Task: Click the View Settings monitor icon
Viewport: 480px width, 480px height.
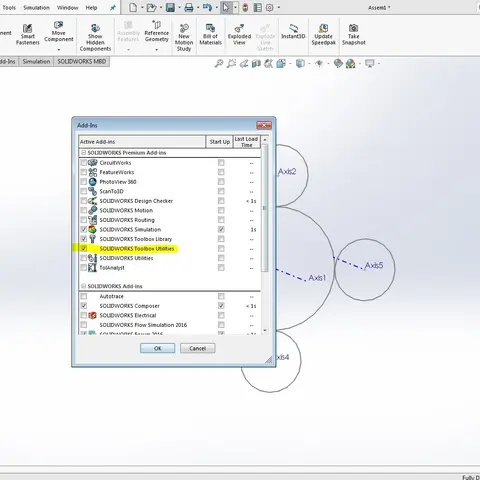Action: pyautogui.click(x=369, y=63)
